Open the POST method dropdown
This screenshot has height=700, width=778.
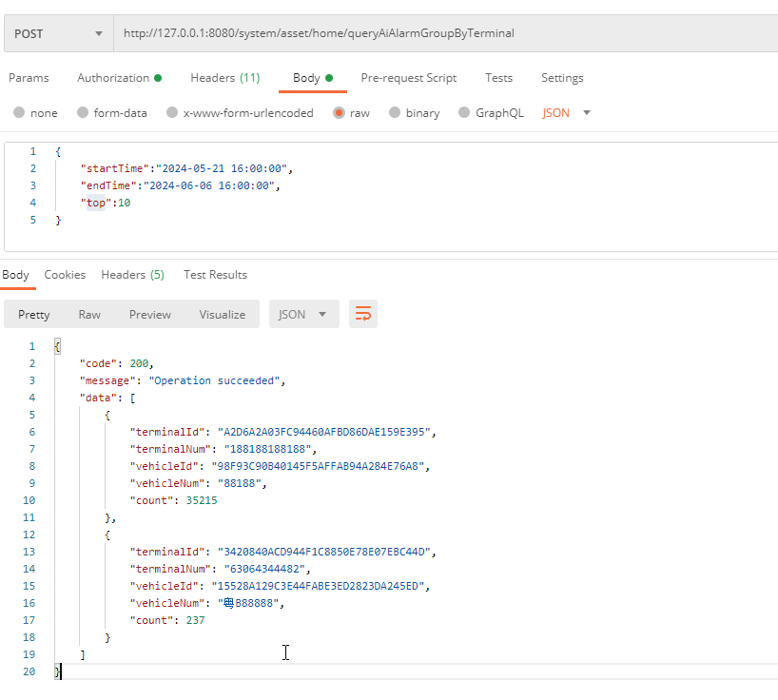click(57, 33)
